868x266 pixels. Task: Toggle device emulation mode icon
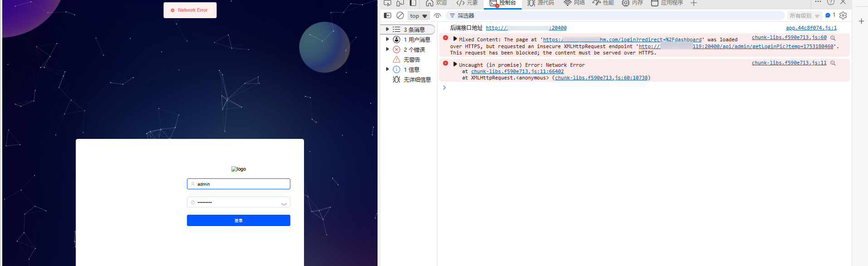click(x=400, y=3)
